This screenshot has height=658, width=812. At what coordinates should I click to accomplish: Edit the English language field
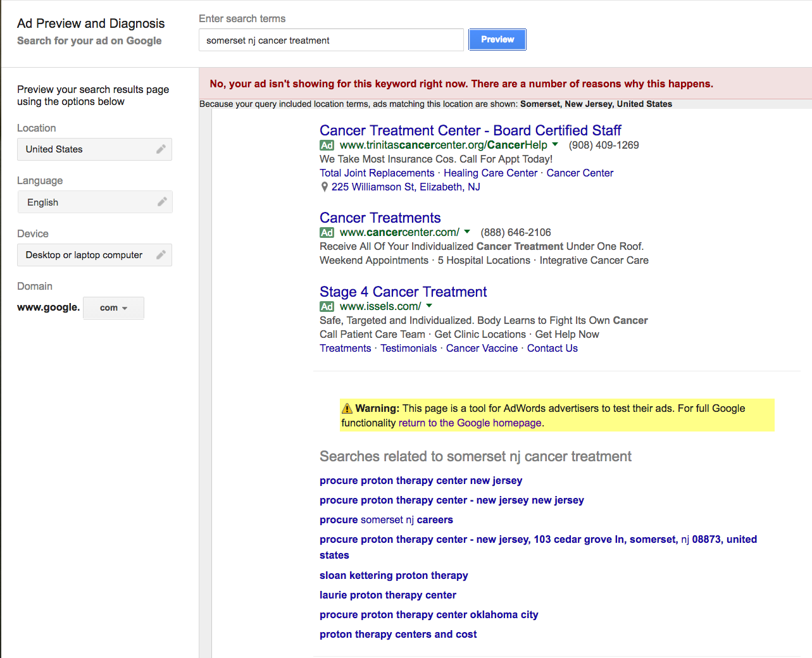pos(94,202)
